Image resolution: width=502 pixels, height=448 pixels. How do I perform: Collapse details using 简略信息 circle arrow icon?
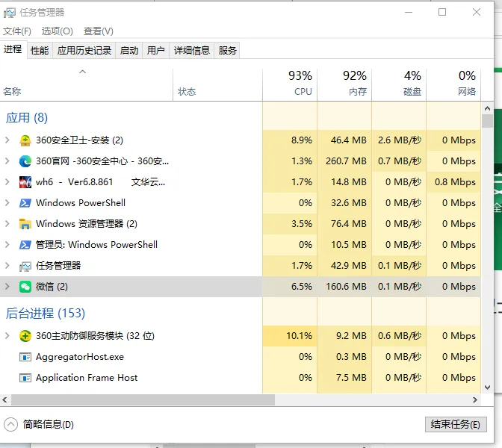pos(10,425)
